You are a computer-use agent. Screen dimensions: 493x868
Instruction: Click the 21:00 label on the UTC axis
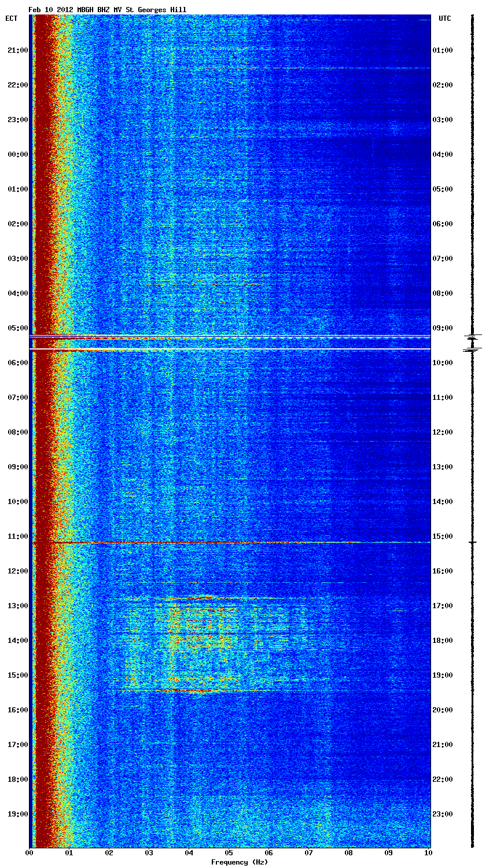[x=443, y=745]
